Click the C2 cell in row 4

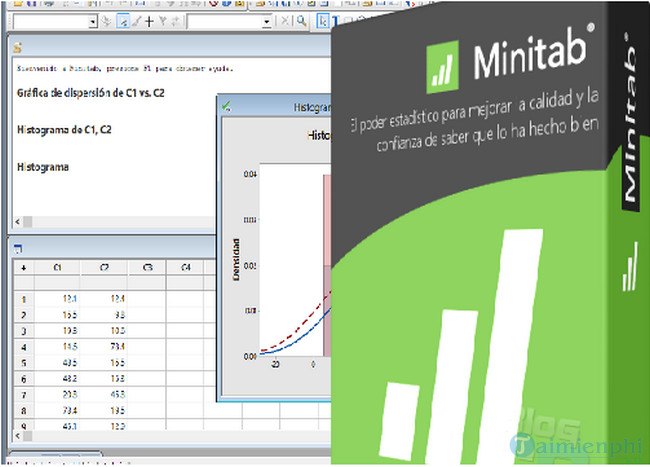(x=104, y=347)
